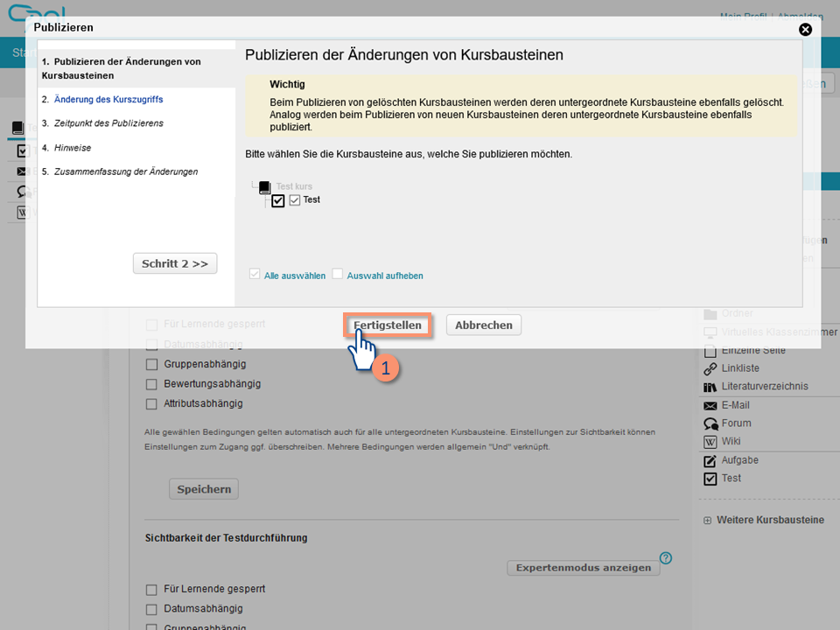The image size is (840, 630).
Task: Add Linkliste course element
Action: click(740, 368)
